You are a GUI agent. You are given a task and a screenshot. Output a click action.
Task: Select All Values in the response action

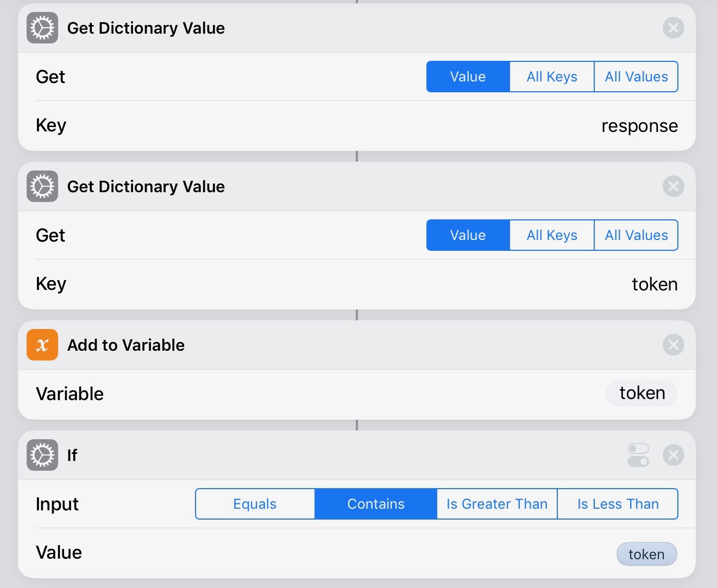click(636, 77)
